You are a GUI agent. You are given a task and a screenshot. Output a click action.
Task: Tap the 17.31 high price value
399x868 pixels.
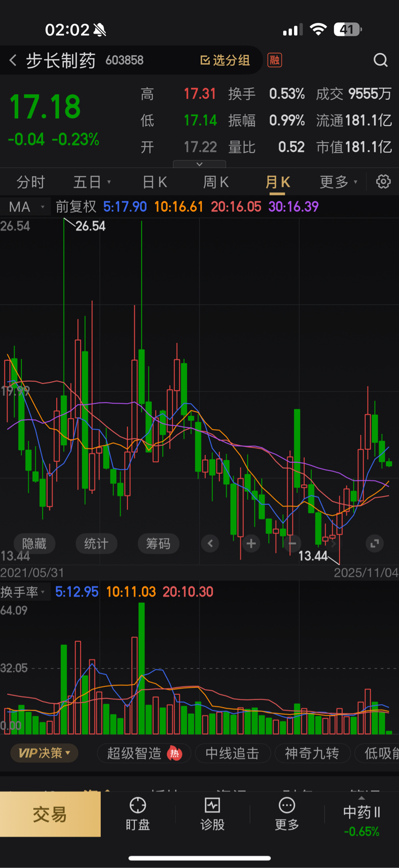tap(200, 94)
